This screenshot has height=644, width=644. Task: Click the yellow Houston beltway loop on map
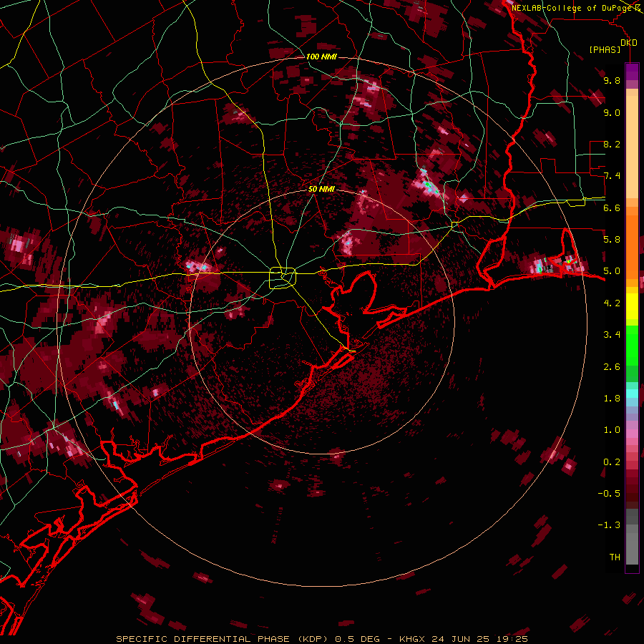pyautogui.click(x=283, y=278)
